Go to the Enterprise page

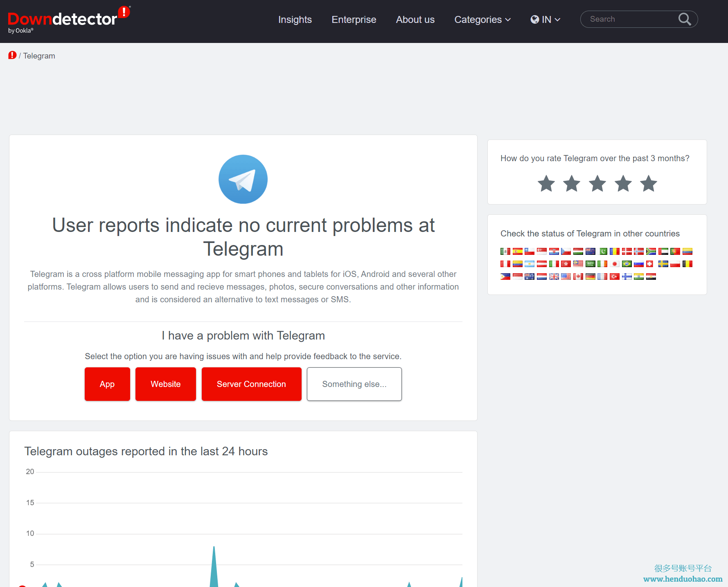(354, 20)
